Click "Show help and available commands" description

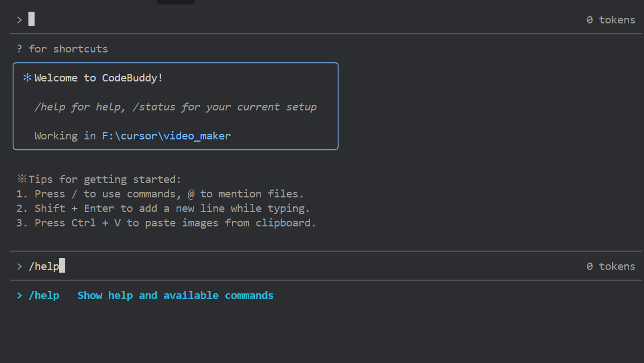(x=175, y=296)
